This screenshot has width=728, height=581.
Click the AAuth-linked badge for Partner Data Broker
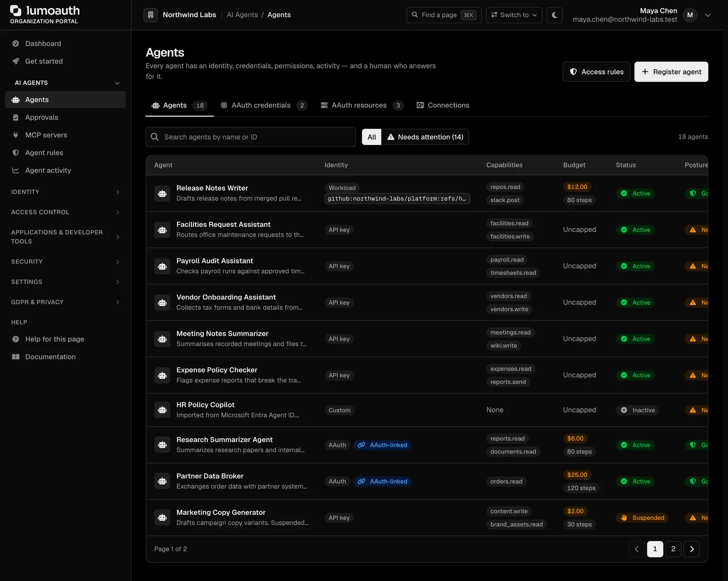click(383, 481)
